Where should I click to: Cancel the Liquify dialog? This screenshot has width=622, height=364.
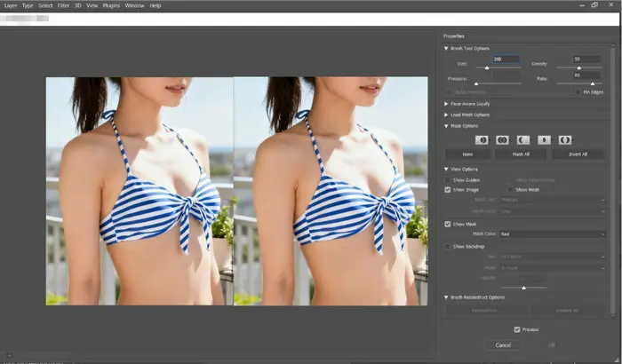click(503, 345)
